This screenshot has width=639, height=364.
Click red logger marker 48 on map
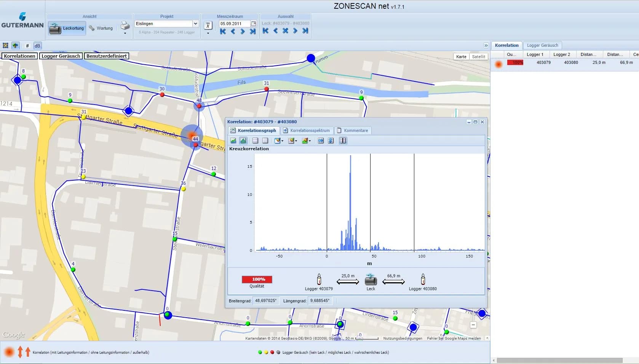point(199,106)
